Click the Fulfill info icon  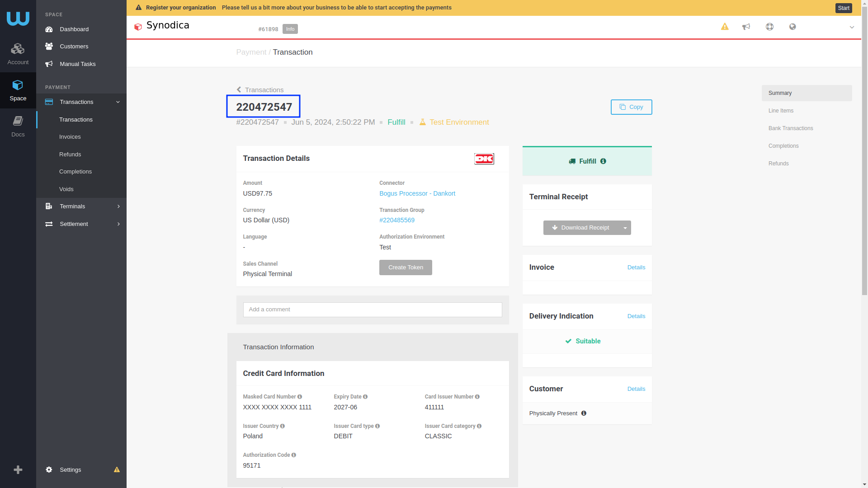click(603, 161)
